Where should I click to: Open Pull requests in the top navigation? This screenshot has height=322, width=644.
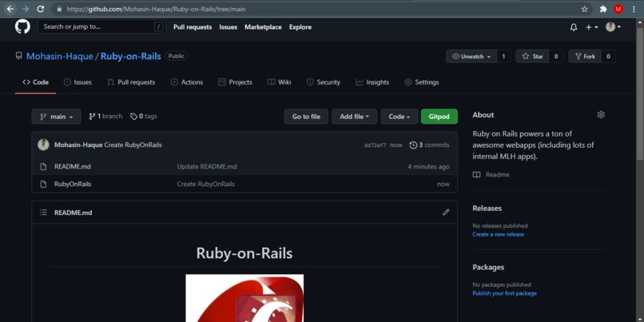click(193, 27)
